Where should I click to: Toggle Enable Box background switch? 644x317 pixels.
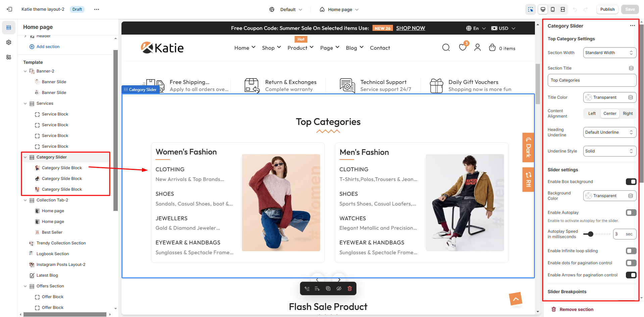(x=631, y=182)
